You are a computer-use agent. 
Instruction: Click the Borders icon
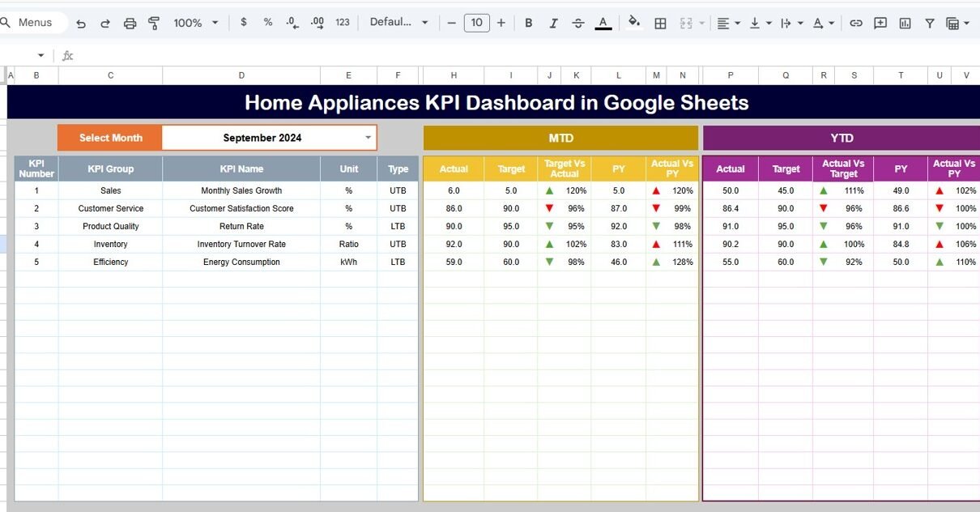pos(660,23)
